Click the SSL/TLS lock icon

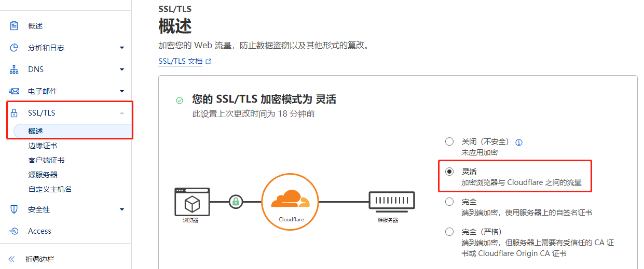click(x=14, y=113)
